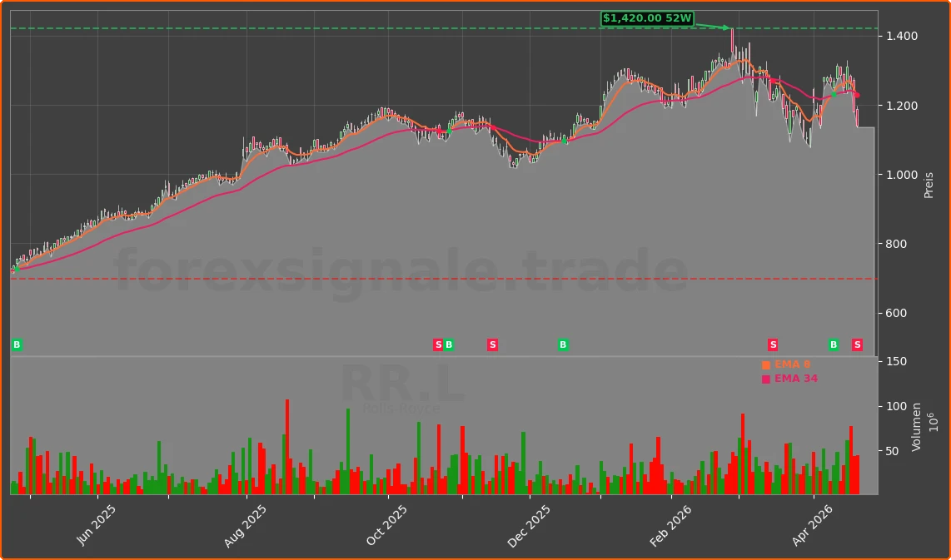Click the 800 price axis value

click(896, 245)
